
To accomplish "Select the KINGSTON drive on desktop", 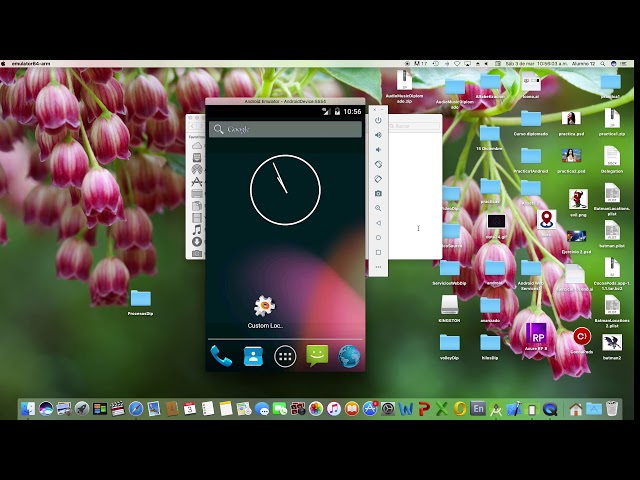I will [x=449, y=309].
